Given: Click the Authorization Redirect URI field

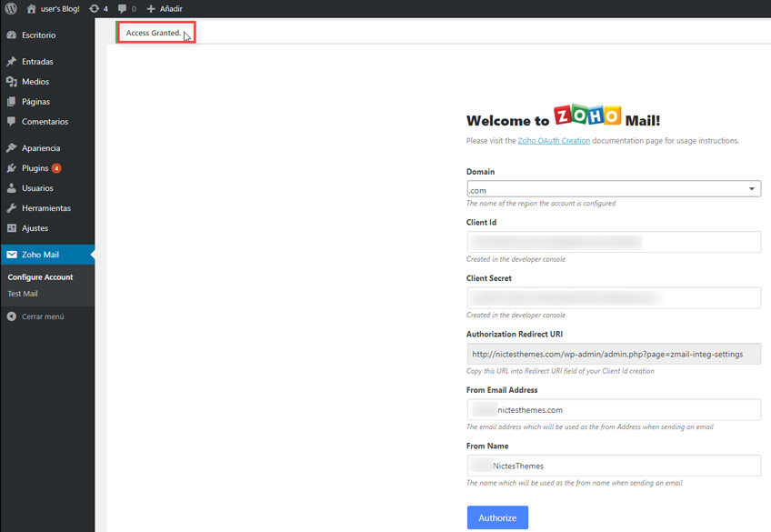Looking at the screenshot, I should 614,354.
